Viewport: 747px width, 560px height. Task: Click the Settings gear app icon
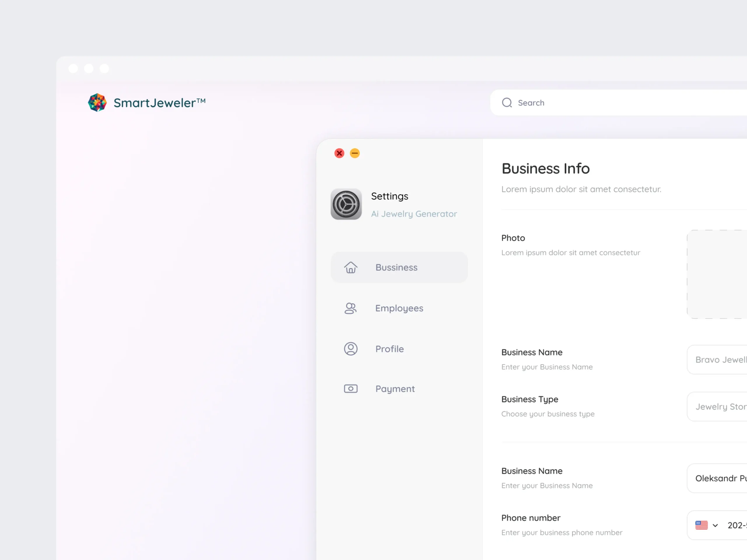click(x=346, y=204)
